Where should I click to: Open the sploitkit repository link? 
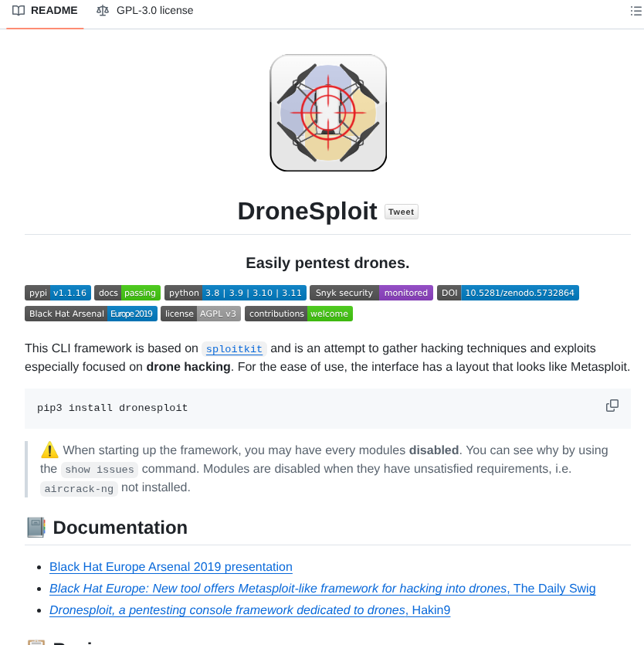pos(233,348)
